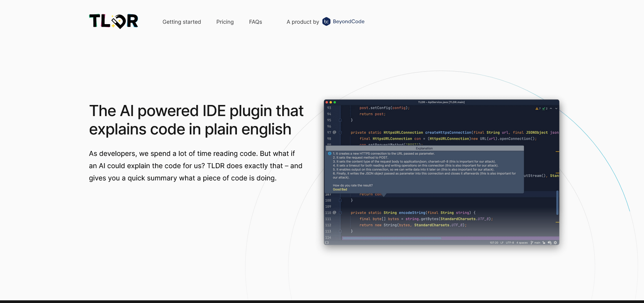The image size is (644, 303).
Task: Open the settings gear in the IDE status bar
Action: tap(555, 242)
